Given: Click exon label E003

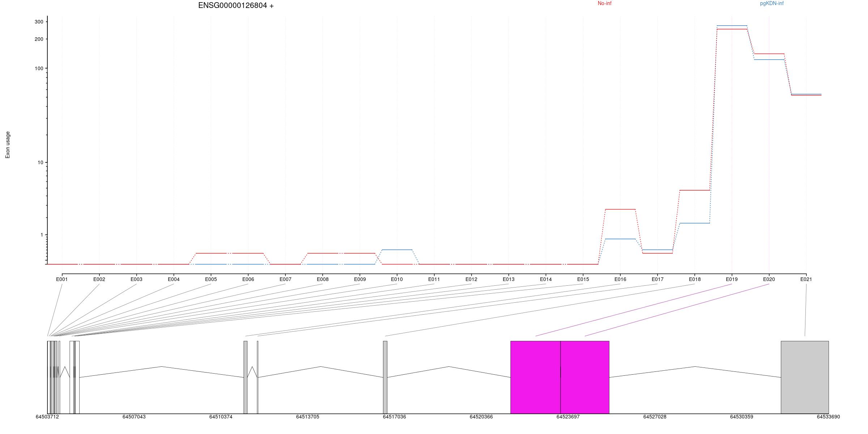Looking at the screenshot, I should coord(136,279).
